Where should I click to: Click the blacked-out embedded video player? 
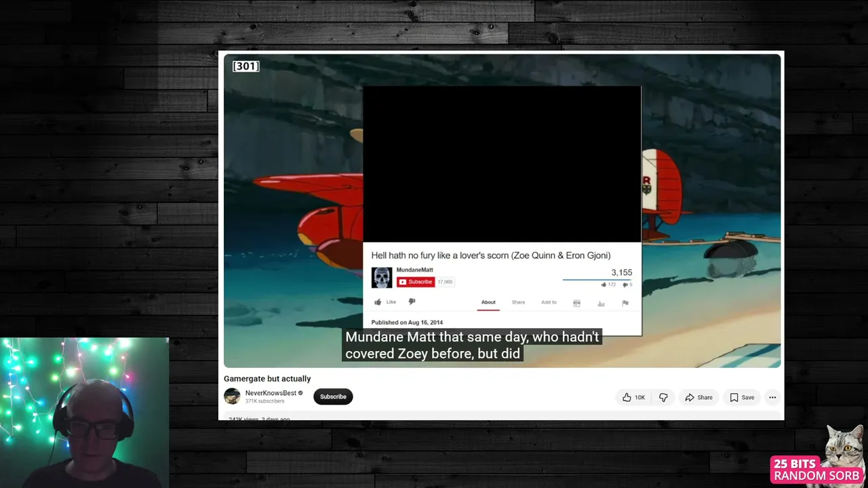click(502, 164)
